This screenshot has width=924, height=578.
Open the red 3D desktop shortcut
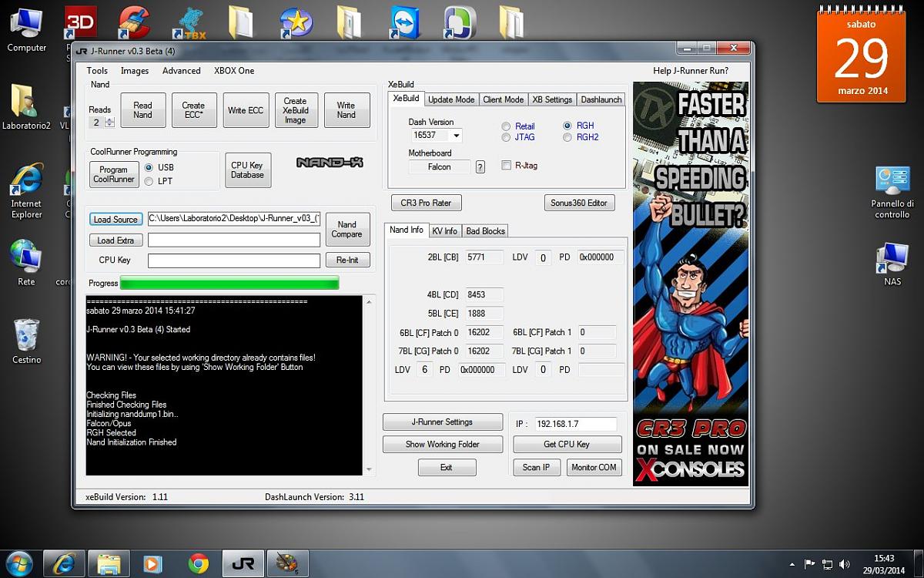click(80, 23)
